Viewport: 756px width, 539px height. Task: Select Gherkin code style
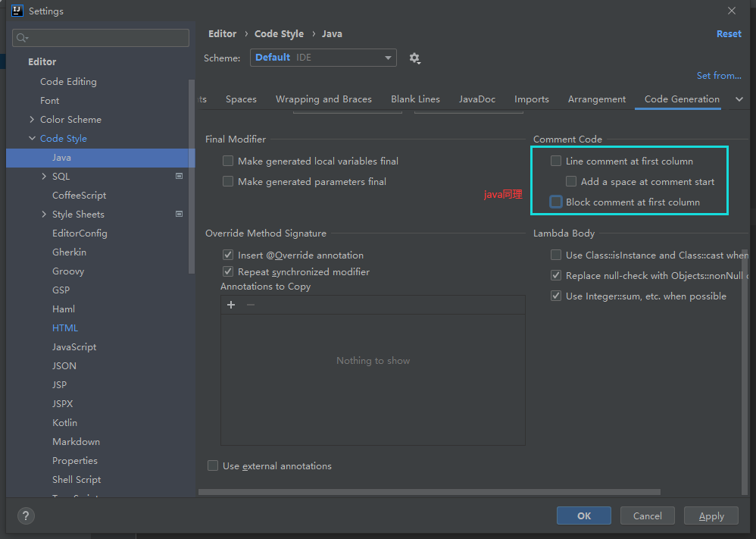tap(69, 252)
